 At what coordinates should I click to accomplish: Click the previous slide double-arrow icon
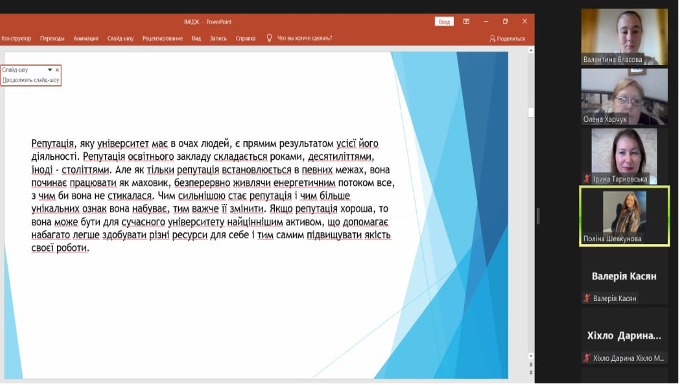click(531, 365)
